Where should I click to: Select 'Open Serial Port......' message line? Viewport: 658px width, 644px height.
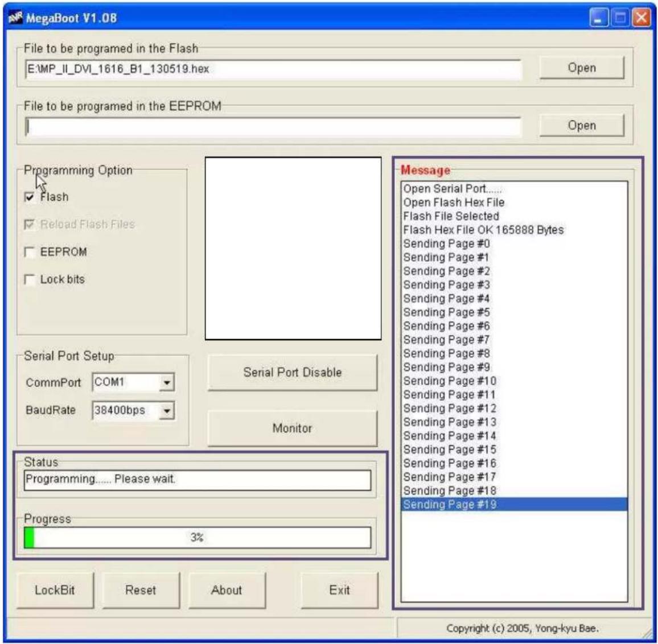coord(513,189)
